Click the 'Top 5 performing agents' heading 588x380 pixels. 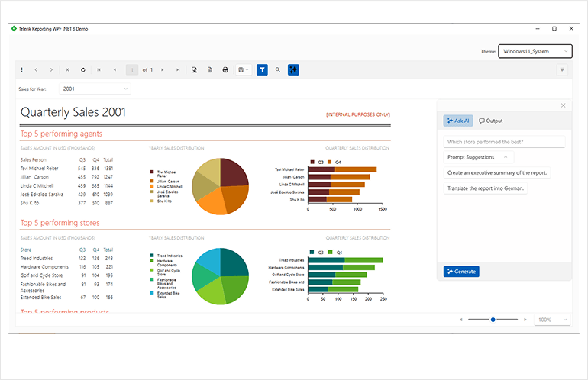coord(61,134)
